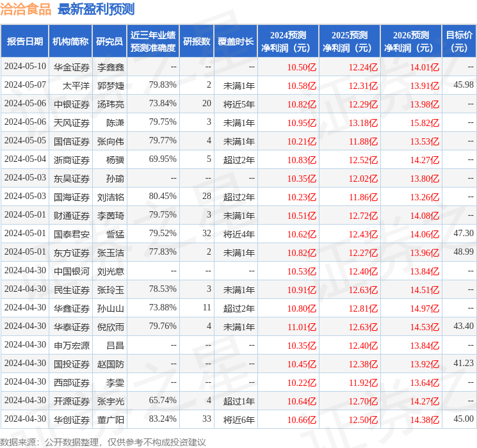The height and width of the screenshot is (448, 477).
Task: Click researcher name 刘洁铭
Action: click(x=110, y=197)
